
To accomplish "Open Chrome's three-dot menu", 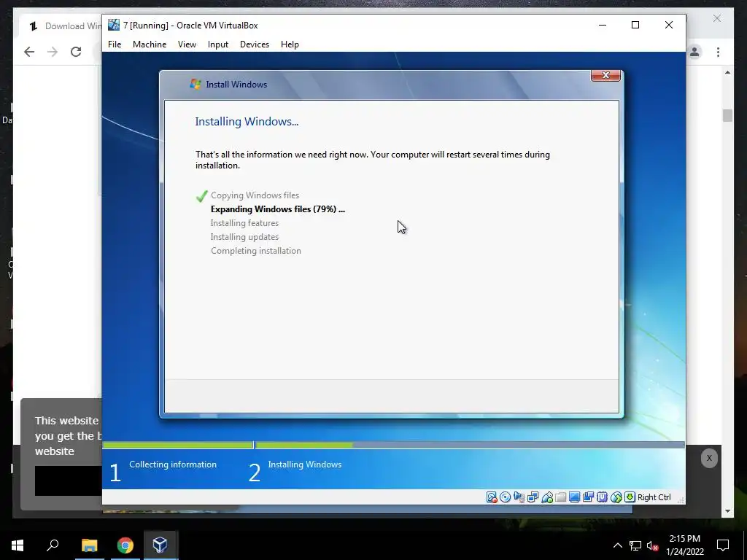I will pyautogui.click(x=718, y=52).
